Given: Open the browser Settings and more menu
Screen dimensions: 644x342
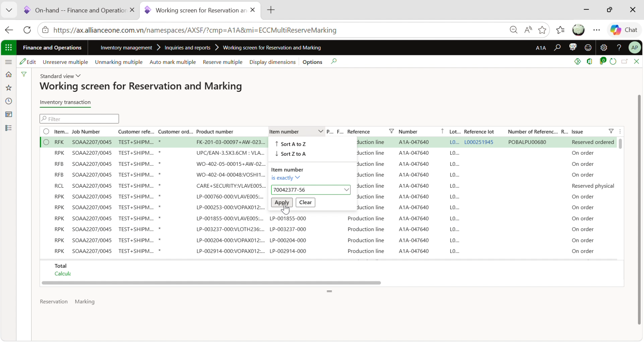Looking at the screenshot, I should point(597,30).
